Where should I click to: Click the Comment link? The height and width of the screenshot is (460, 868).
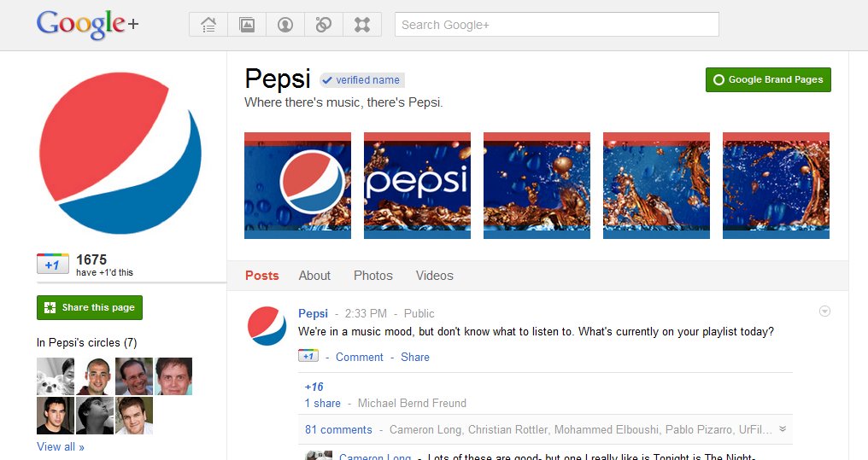pos(360,358)
